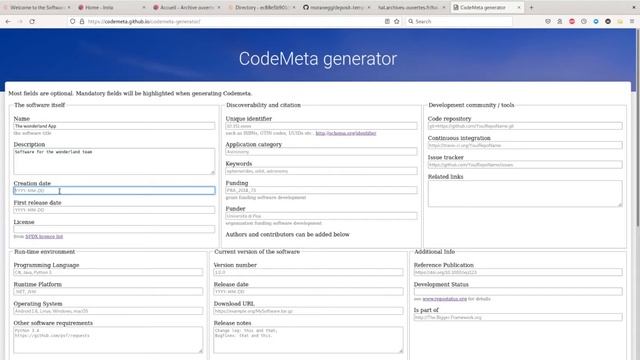
Task: Open the Firefox hamburger menu
Action: coord(632,21)
